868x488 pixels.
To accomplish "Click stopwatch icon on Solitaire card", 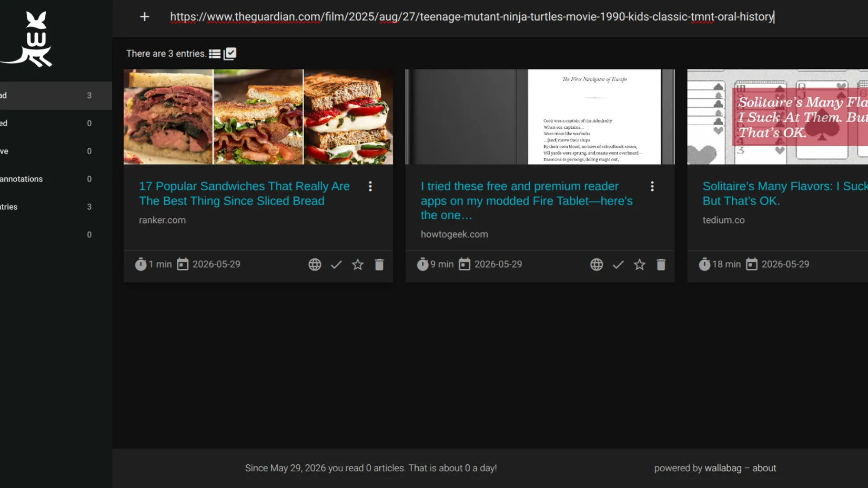I will tap(704, 264).
